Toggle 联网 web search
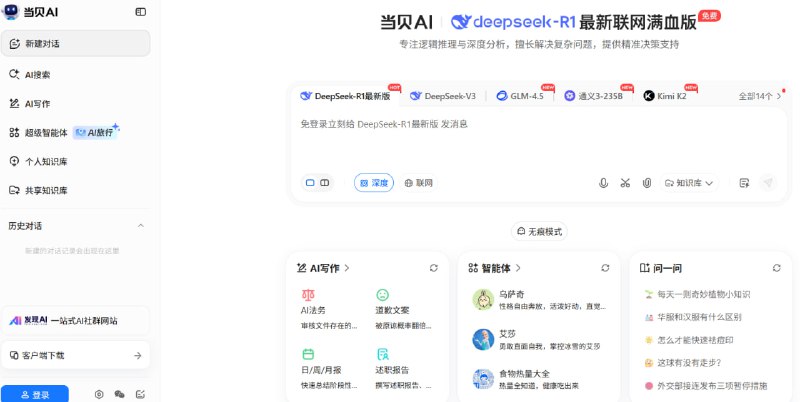 click(418, 183)
